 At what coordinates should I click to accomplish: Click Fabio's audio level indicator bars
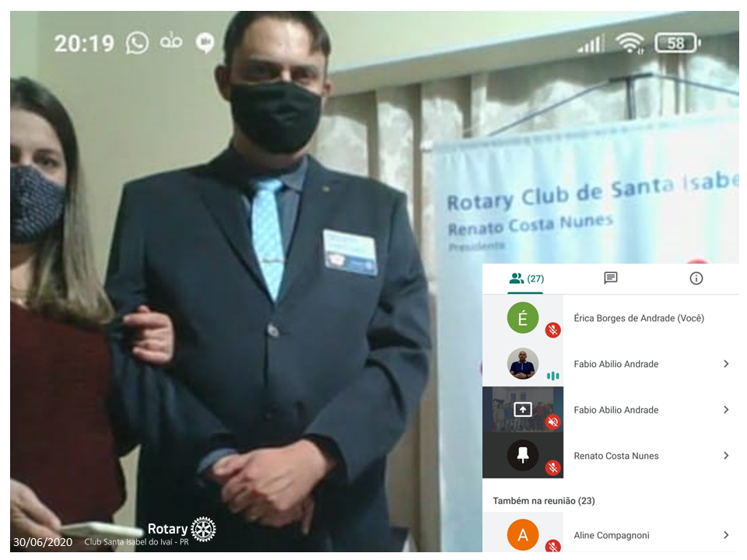coord(552,376)
